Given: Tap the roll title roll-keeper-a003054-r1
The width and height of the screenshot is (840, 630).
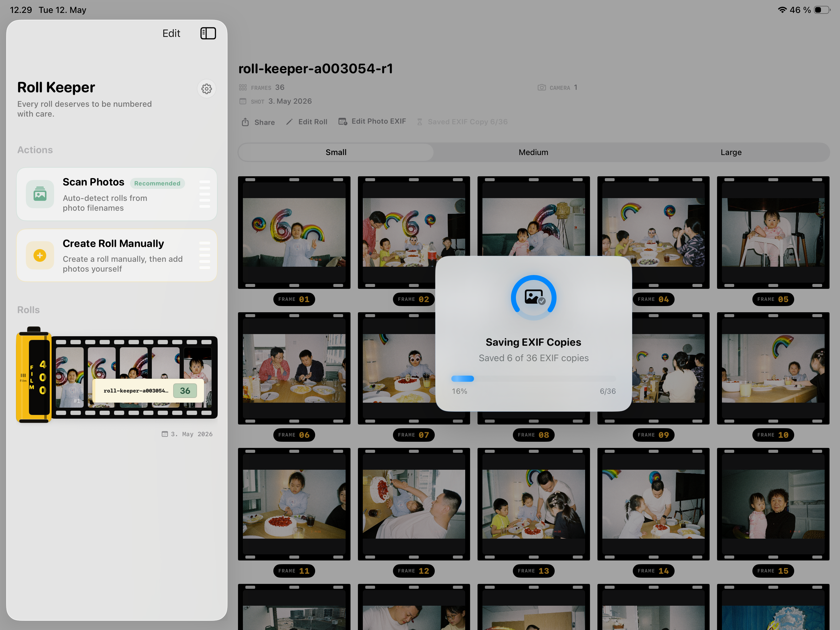Looking at the screenshot, I should (x=315, y=69).
